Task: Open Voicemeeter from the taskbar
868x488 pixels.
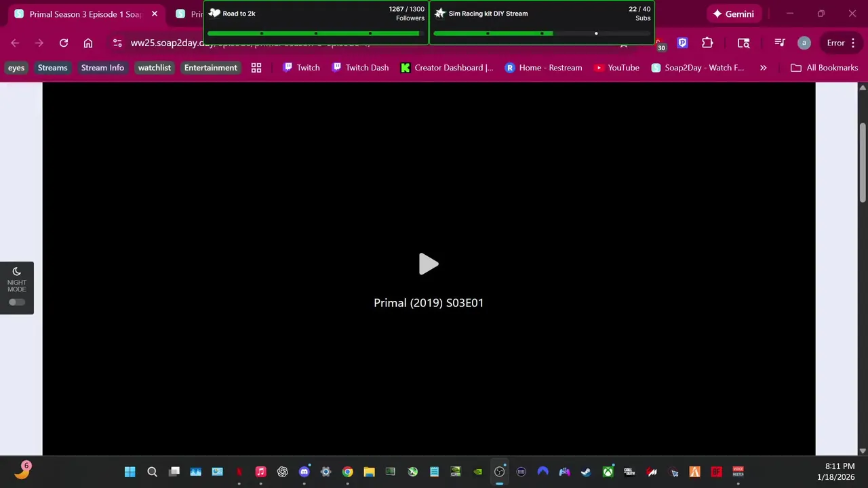Action: 738,472
